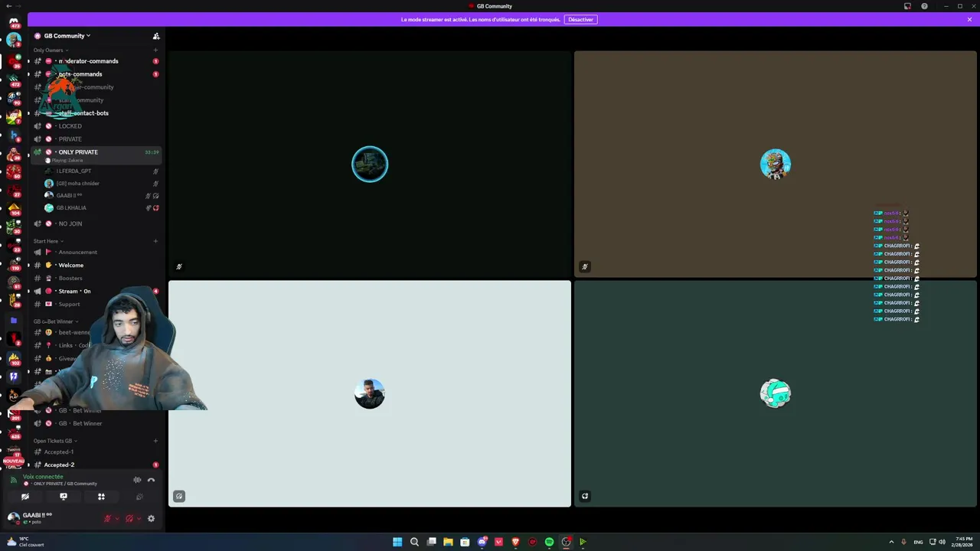The image size is (980, 551).
Task: Open the taskbar clock showing 7:45 PM
Action: [x=964, y=542]
